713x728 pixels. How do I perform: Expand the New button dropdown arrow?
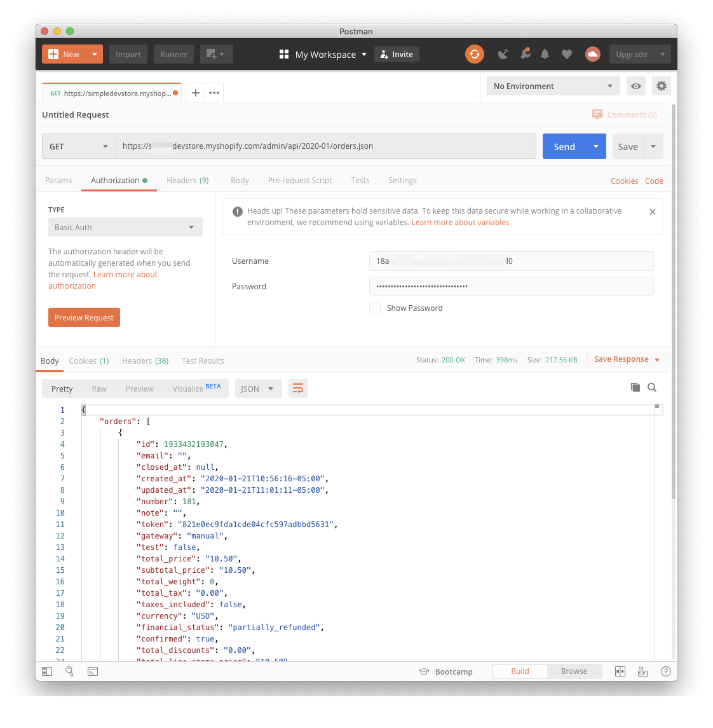pyautogui.click(x=95, y=54)
